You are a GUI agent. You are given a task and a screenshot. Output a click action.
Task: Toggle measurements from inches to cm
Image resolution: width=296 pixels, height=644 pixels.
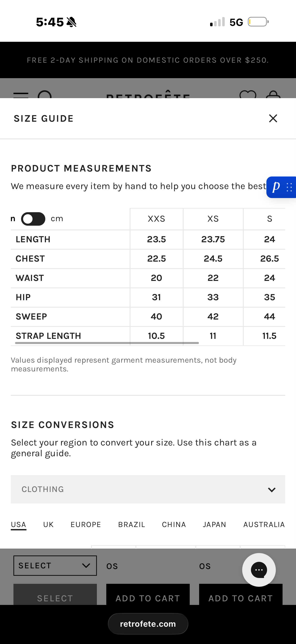coord(33,219)
